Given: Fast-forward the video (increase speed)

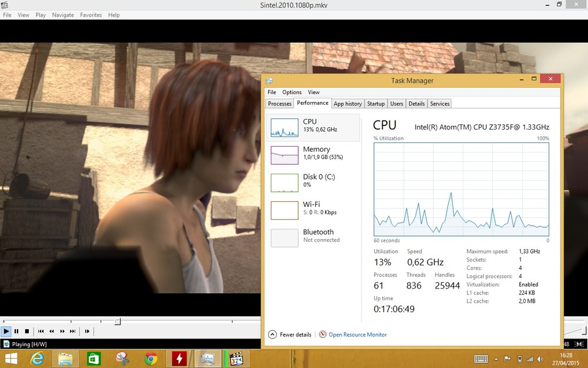Looking at the screenshot, I should click(62, 331).
